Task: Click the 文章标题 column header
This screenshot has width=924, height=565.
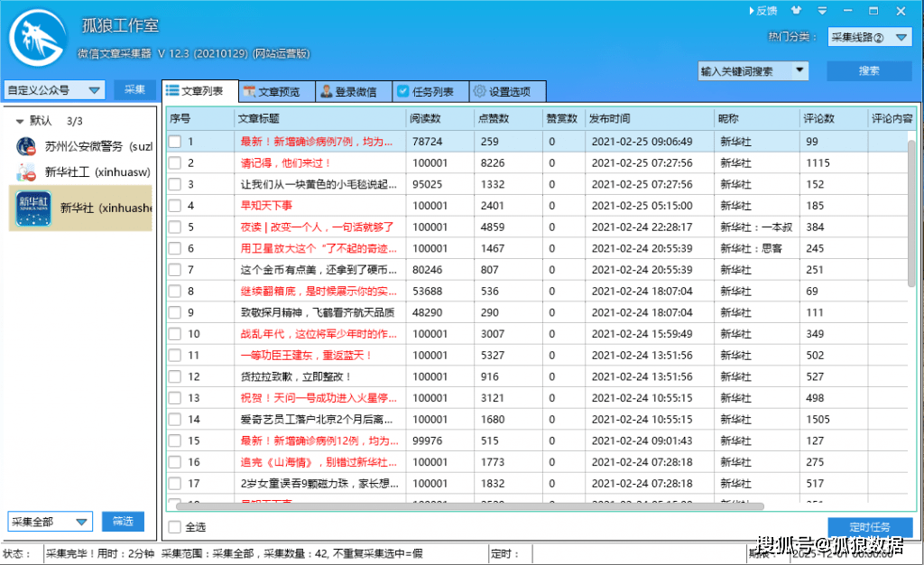Action: coord(320,118)
